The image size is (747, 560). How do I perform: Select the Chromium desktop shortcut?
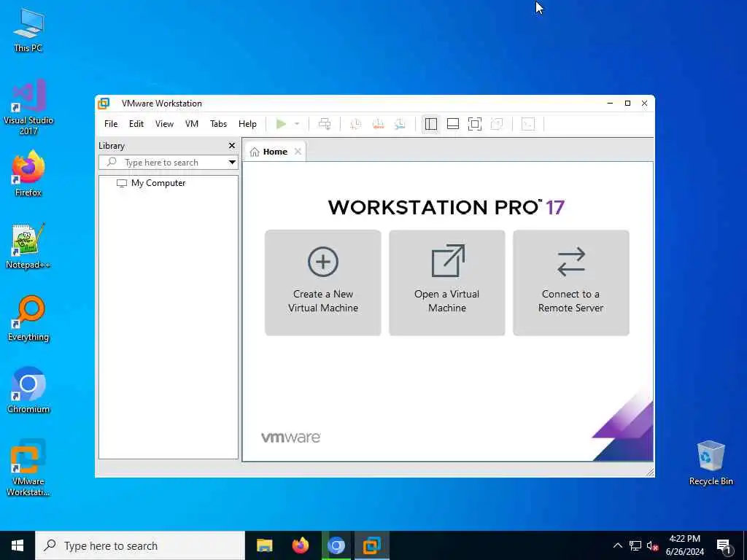28,391
